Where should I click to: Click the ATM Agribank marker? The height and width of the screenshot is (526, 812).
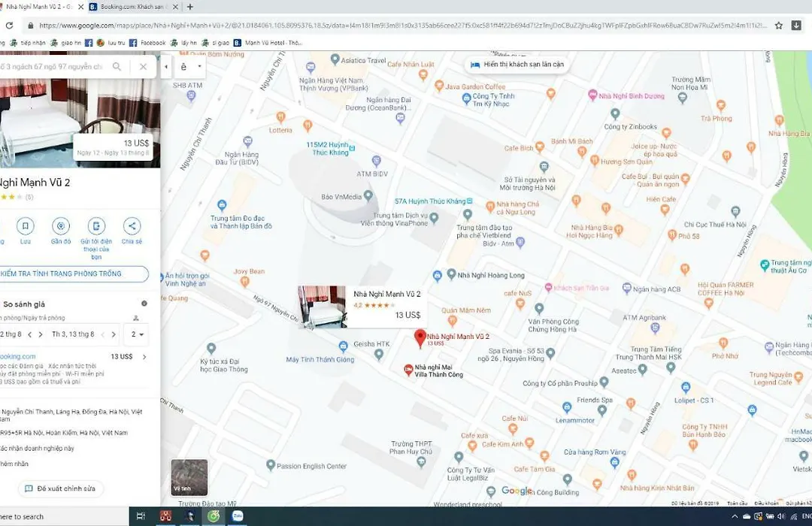click(x=655, y=328)
